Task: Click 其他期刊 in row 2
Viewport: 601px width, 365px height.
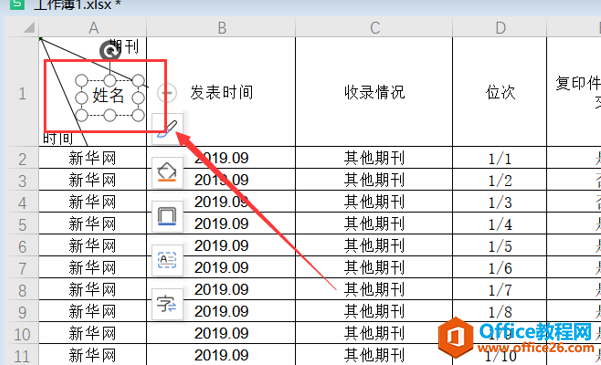Action: tap(374, 158)
